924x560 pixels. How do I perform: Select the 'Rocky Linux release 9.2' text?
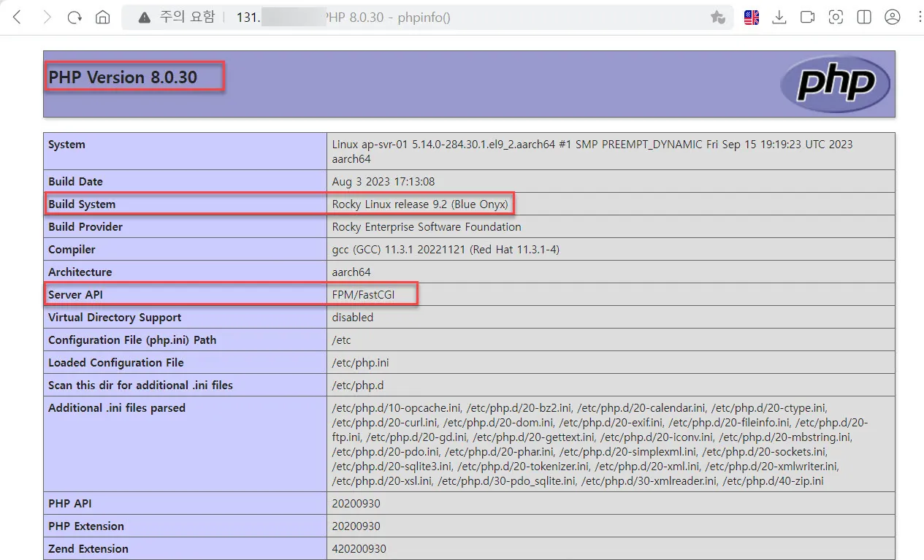pos(421,204)
